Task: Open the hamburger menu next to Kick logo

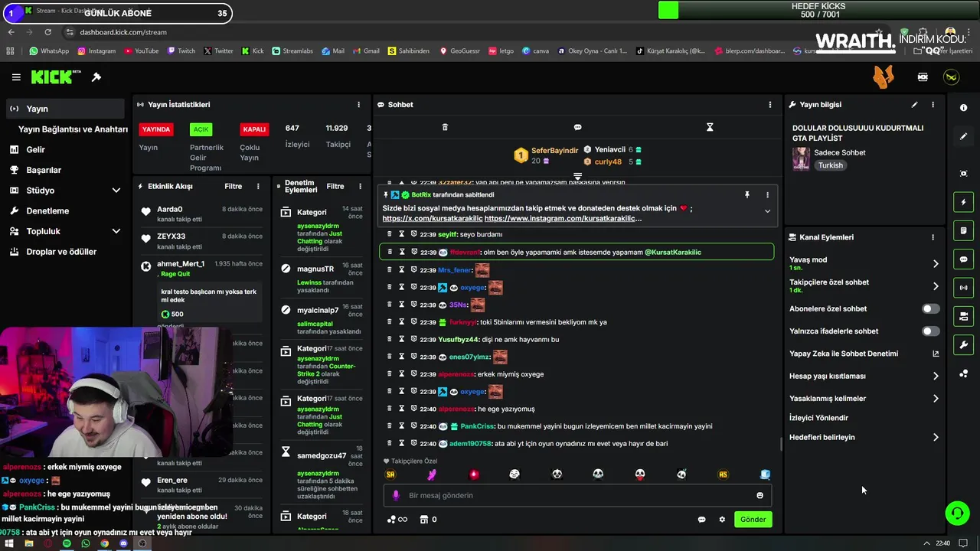Action: [x=16, y=77]
